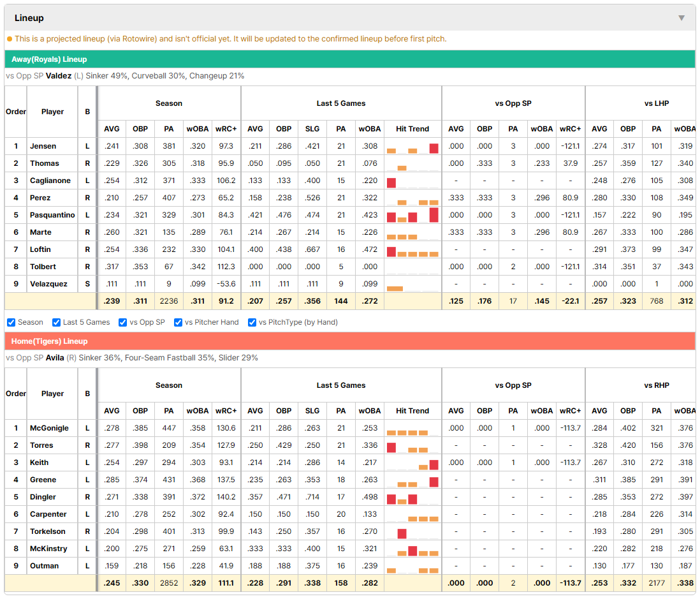This screenshot has width=700, height=599.
Task: Click Pasquantino's hit trend bar chart
Action: pyautogui.click(x=412, y=215)
